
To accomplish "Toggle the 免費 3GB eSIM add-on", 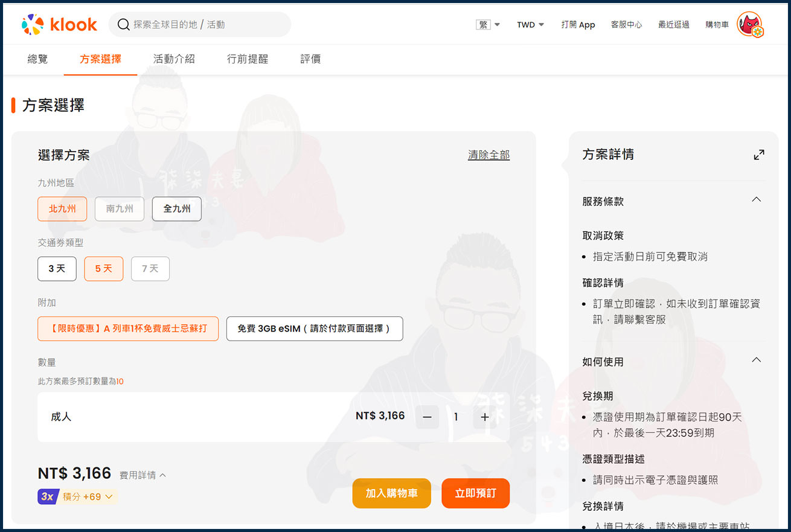I will click(x=314, y=328).
